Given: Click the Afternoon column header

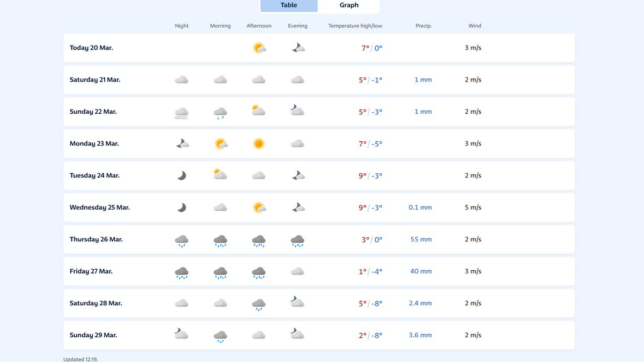Looking at the screenshot, I should 259,26.
